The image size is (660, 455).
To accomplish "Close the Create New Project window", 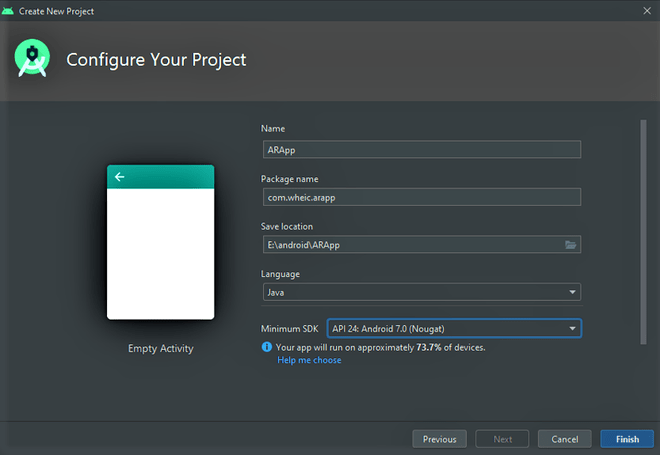I will (646, 9).
